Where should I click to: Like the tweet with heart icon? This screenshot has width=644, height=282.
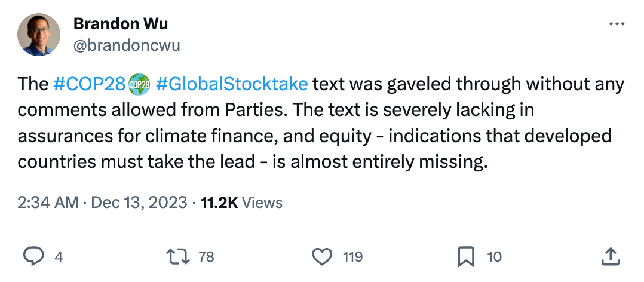[x=323, y=257]
